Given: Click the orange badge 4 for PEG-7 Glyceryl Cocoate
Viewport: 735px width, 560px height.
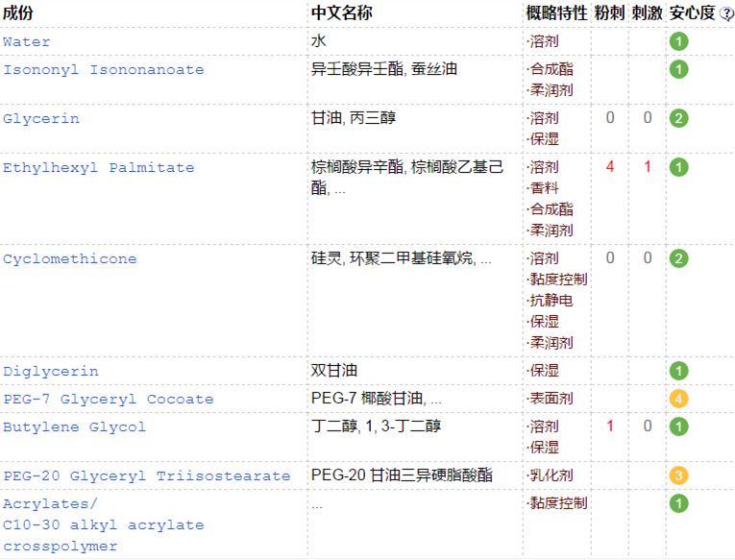Looking at the screenshot, I should point(678,399).
